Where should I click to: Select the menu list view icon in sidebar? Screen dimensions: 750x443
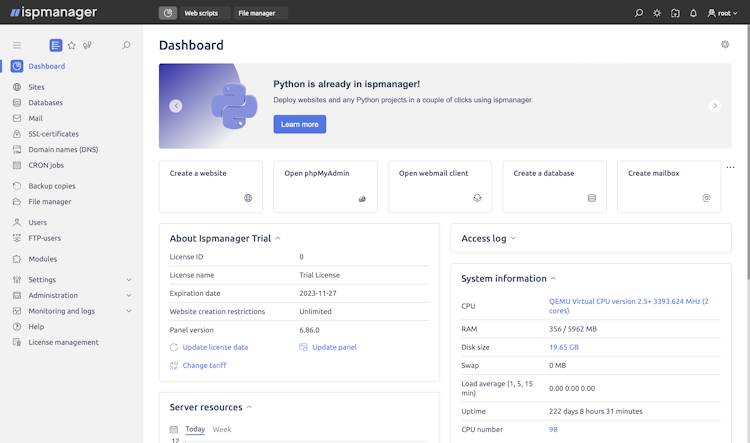point(55,45)
